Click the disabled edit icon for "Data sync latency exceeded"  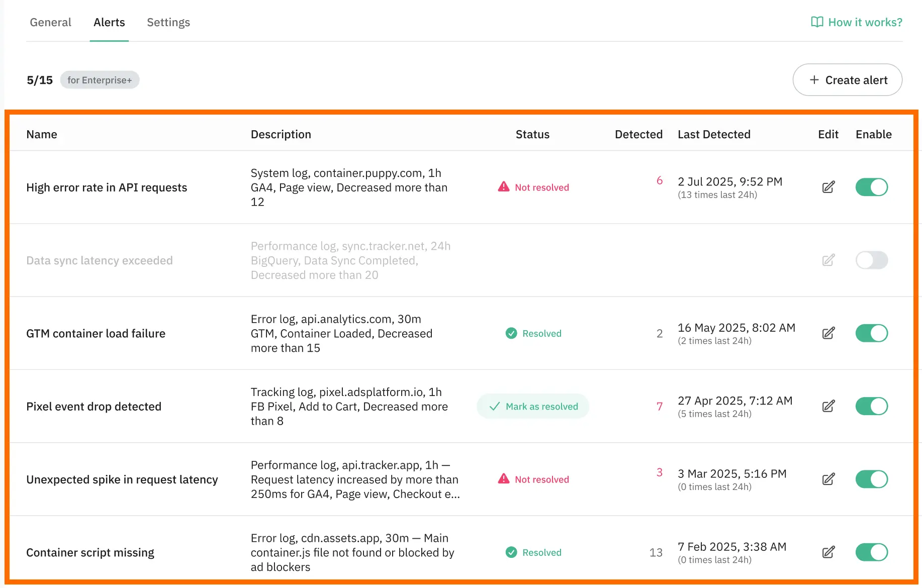pyautogui.click(x=828, y=260)
